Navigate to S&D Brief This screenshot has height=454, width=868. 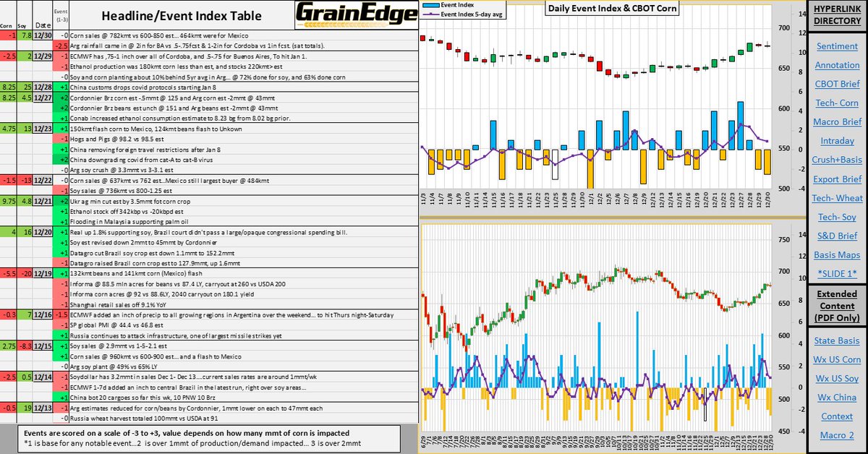click(836, 235)
